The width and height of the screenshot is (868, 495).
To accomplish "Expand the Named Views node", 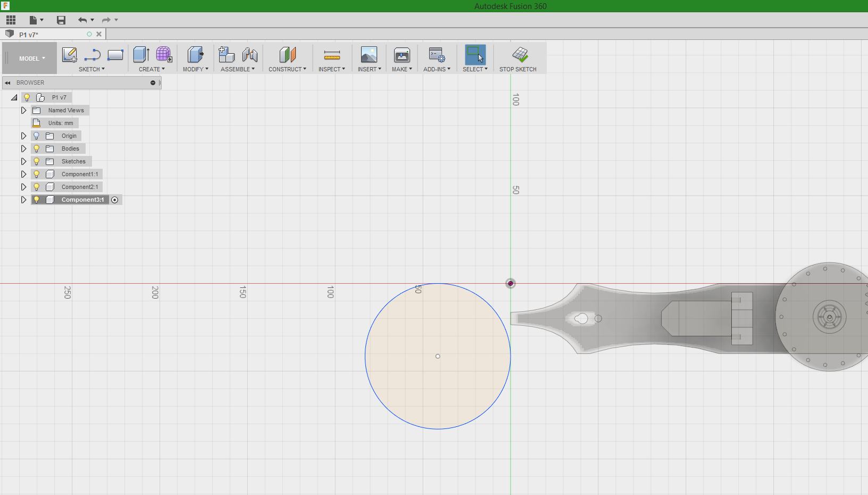I will coord(23,110).
